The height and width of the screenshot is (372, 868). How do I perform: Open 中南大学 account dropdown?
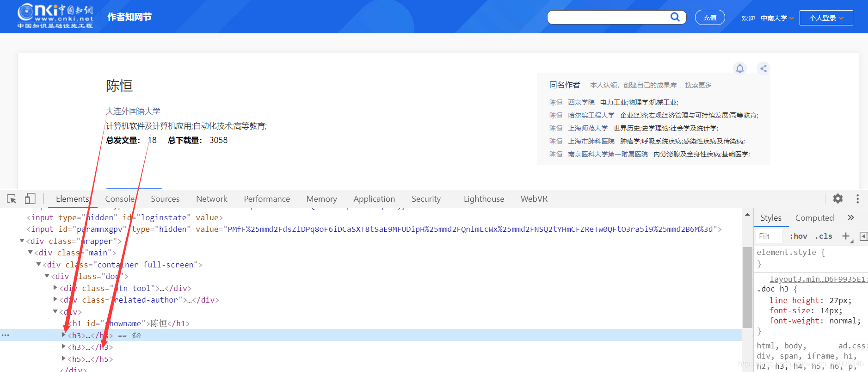click(x=777, y=18)
